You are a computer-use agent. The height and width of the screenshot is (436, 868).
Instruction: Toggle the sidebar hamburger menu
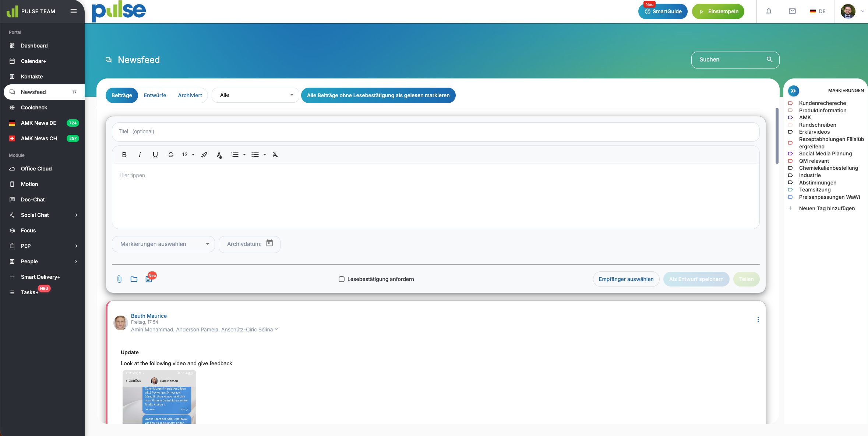(74, 11)
